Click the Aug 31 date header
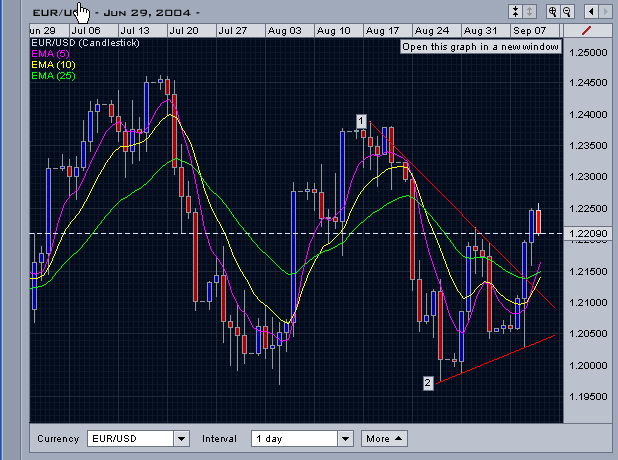 486,30
